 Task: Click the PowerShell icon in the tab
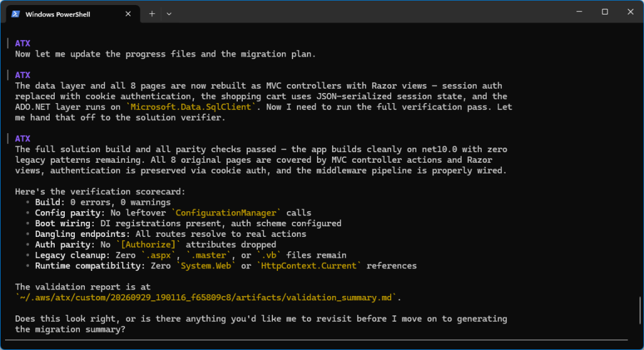(16, 14)
